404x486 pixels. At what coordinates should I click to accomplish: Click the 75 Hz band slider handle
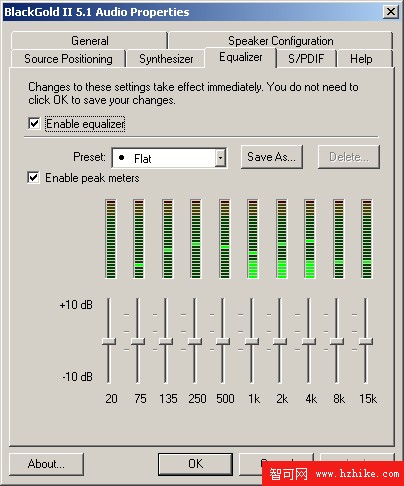pyautogui.click(x=137, y=341)
